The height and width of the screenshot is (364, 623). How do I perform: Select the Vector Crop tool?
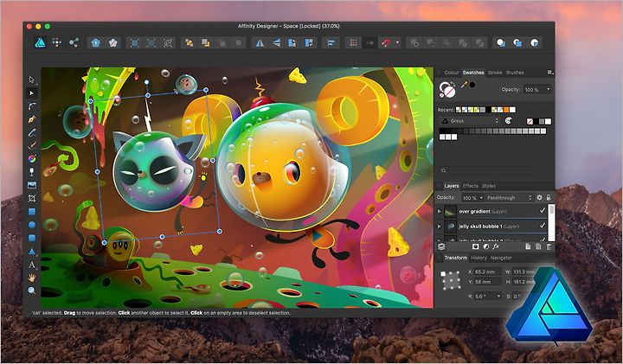pyautogui.click(x=32, y=198)
